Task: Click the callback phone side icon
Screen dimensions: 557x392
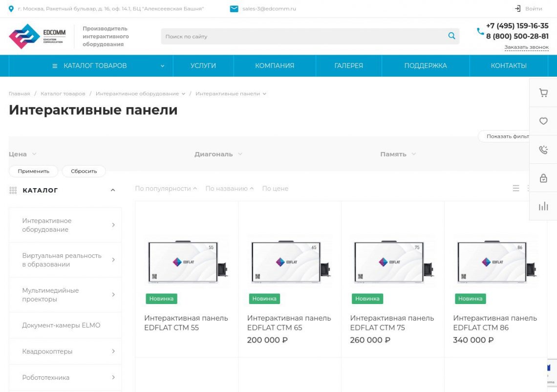Action: 543,150
